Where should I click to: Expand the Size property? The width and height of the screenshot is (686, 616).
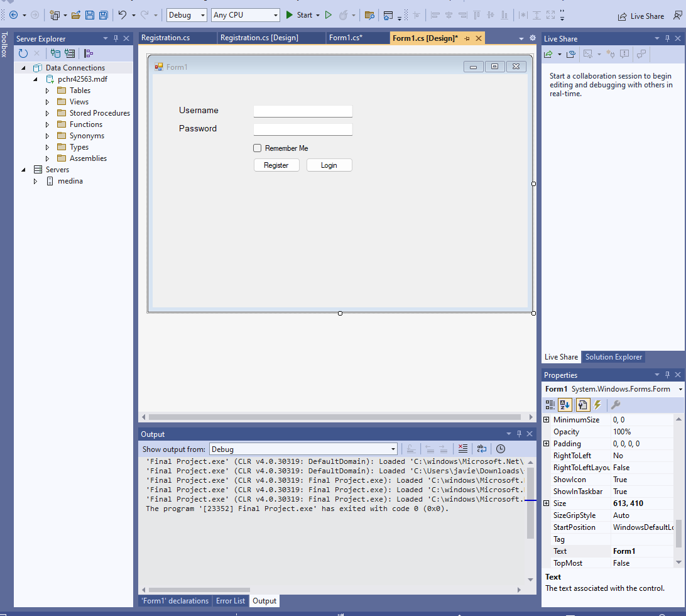click(x=546, y=503)
